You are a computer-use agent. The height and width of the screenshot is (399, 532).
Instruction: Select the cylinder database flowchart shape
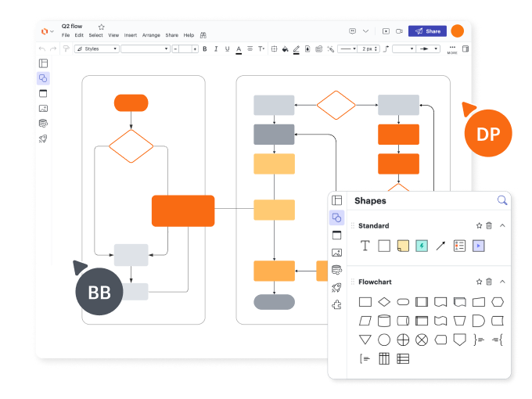click(x=384, y=321)
